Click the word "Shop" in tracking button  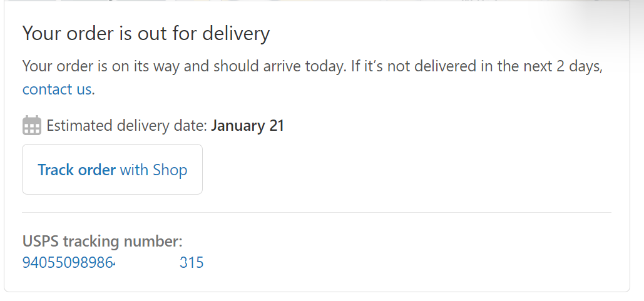170,170
